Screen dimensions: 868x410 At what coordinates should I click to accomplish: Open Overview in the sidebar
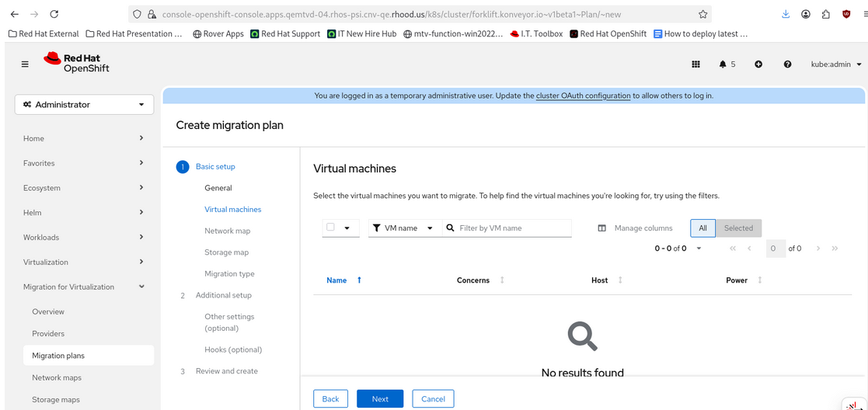click(48, 311)
